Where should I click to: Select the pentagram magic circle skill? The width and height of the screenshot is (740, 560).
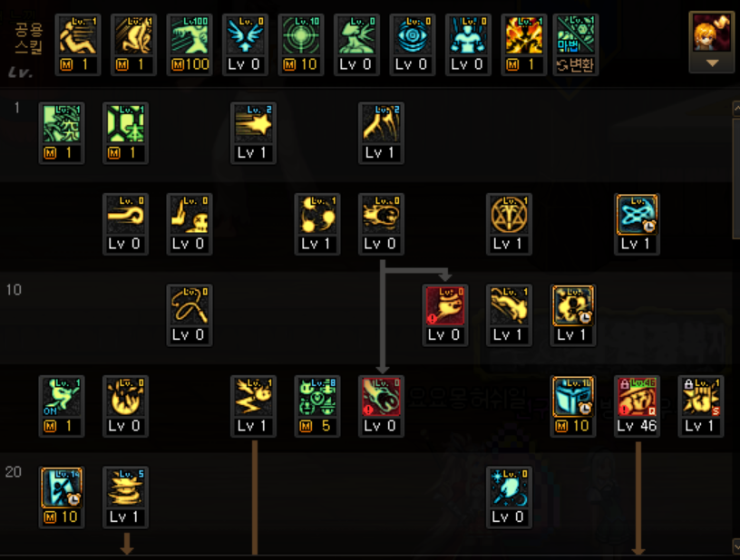click(509, 224)
